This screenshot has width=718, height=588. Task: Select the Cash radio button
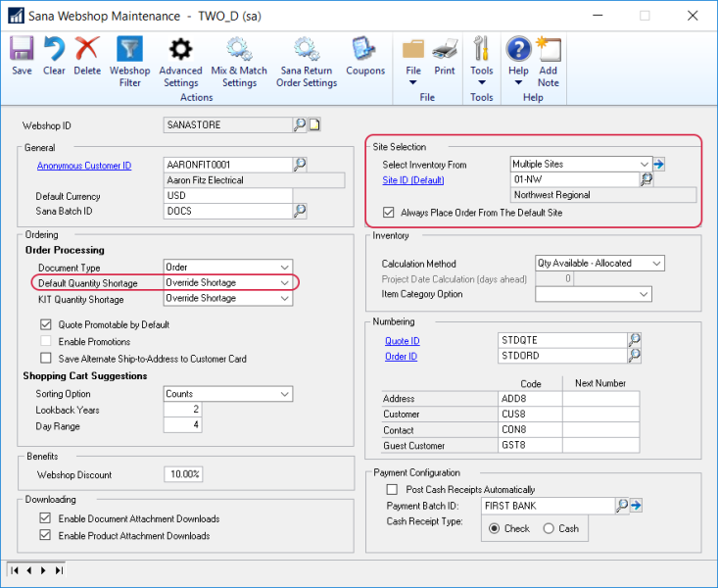pos(549,528)
